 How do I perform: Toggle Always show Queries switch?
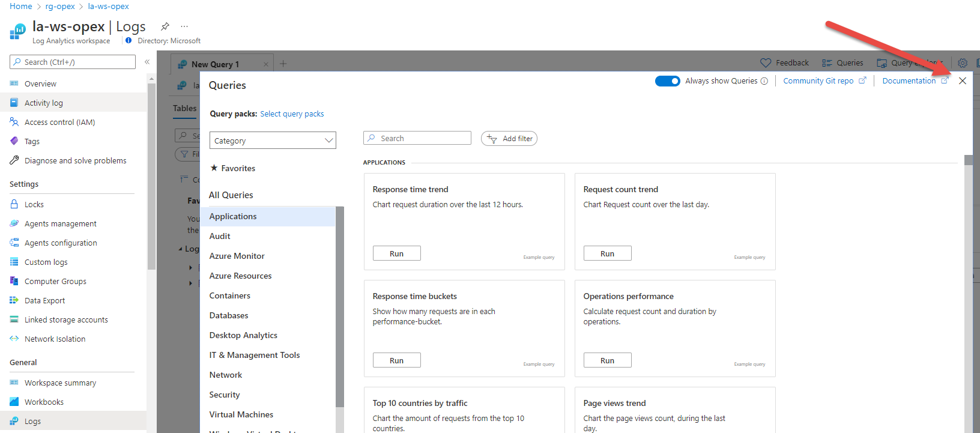(667, 80)
